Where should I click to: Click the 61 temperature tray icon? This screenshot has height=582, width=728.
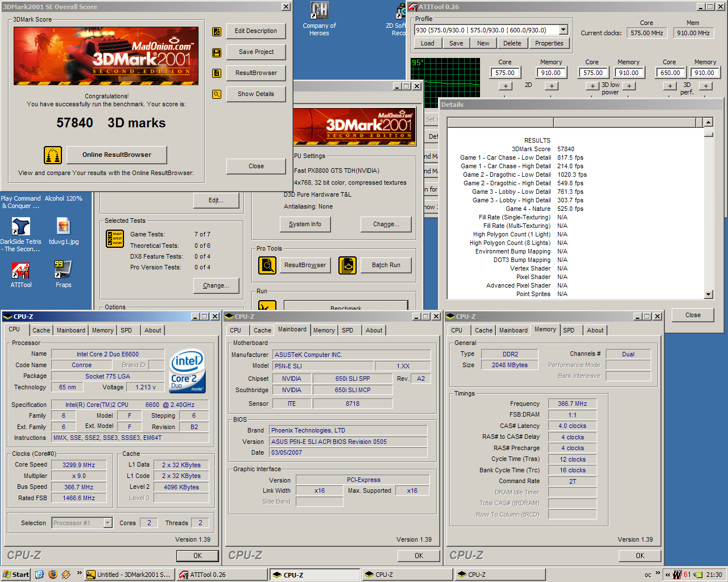(687, 575)
